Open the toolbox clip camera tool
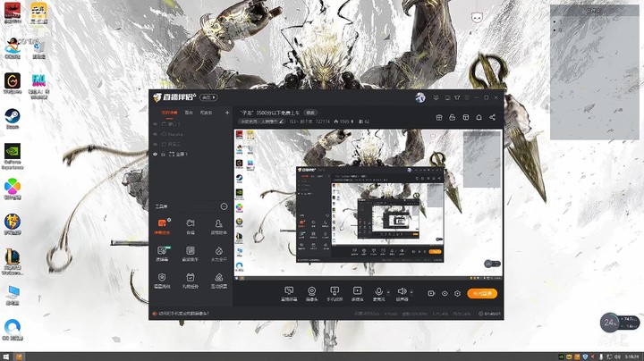The height and width of the screenshot is (361, 644). [191, 226]
